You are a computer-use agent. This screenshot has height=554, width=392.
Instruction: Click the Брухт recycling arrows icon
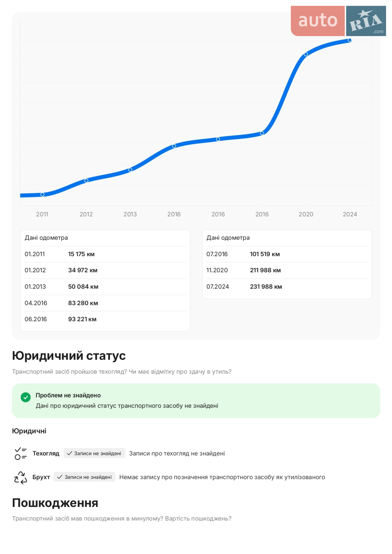20,477
